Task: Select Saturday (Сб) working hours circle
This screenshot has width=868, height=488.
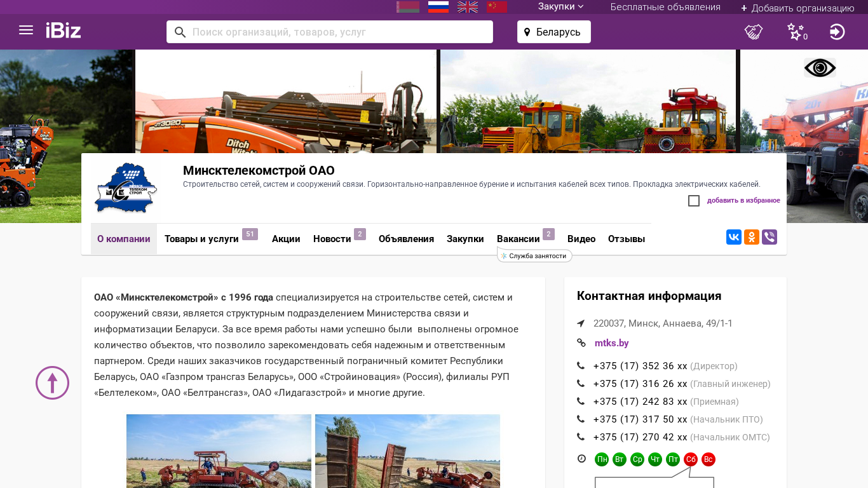Action: pos(691,459)
